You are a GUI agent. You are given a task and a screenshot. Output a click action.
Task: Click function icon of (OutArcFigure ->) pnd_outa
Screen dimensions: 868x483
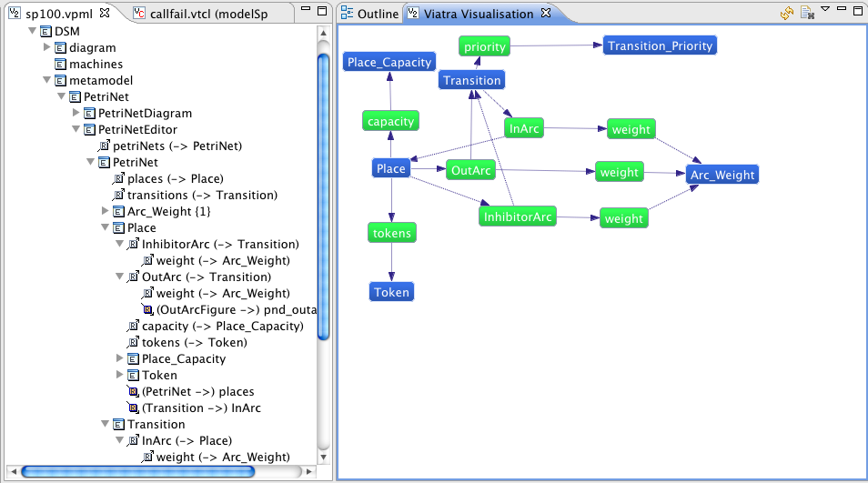tap(147, 310)
